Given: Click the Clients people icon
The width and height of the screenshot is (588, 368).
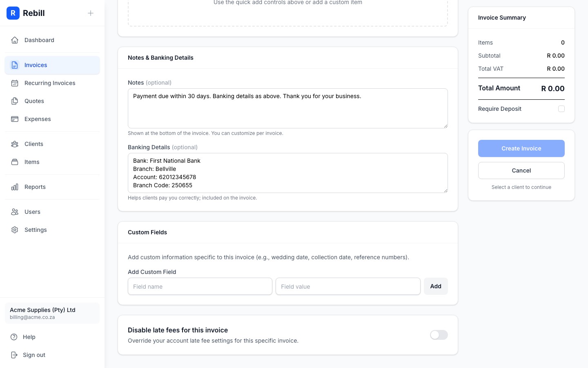Looking at the screenshot, I should pos(15,144).
